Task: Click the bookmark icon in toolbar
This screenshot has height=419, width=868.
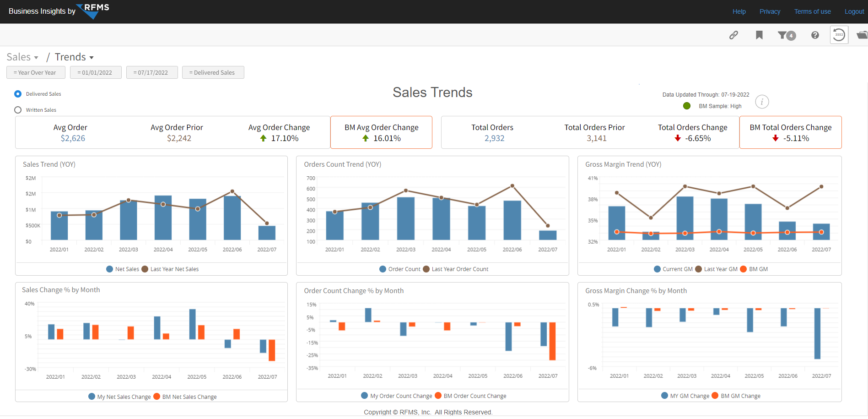Action: pos(759,35)
